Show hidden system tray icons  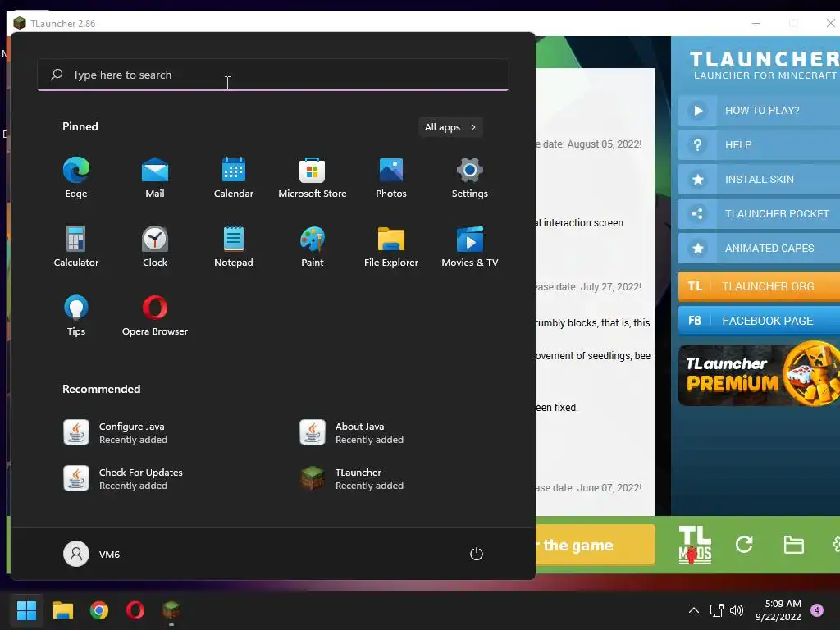point(694,610)
